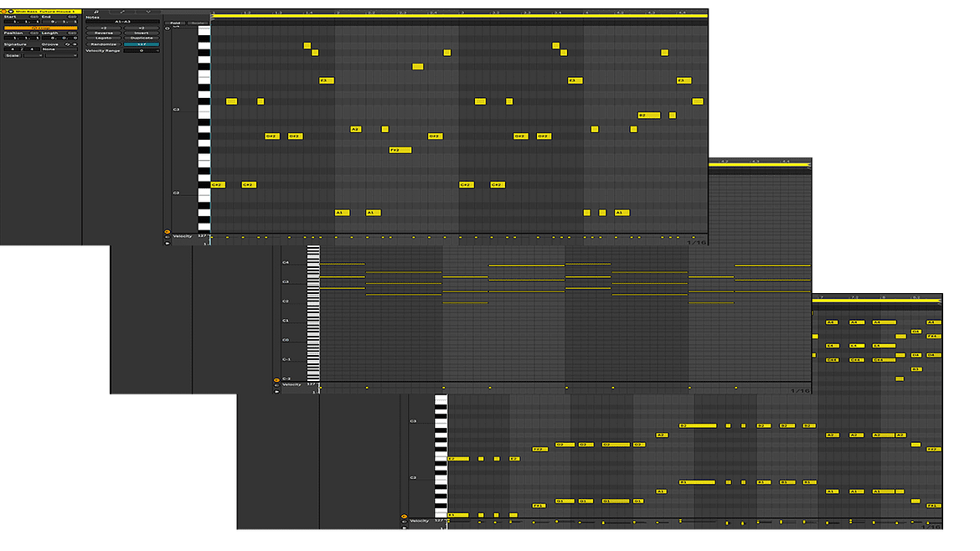
Task: Click the headphone preview icon above piano keys
Action: click(167, 28)
